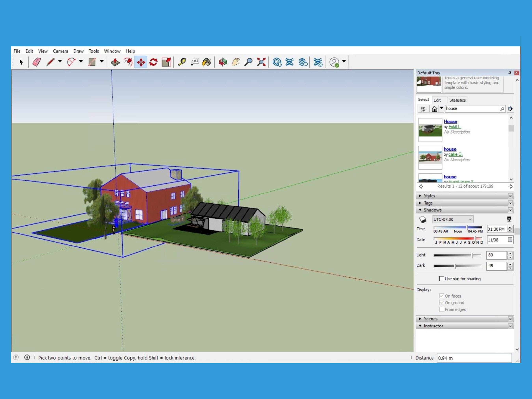Screen dimensions: 532x399
Task: Select the Rectangle shape tool
Action: click(92, 62)
